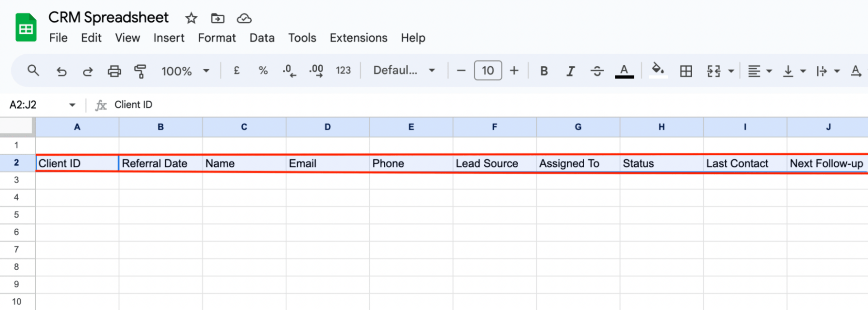Click the redo arrow icon
Image resolution: width=868 pixels, height=310 pixels.
click(88, 71)
